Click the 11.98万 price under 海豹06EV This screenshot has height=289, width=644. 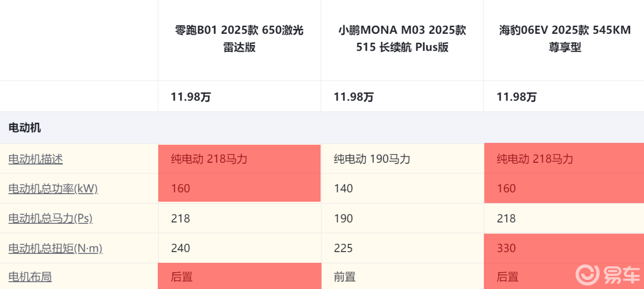(516, 97)
